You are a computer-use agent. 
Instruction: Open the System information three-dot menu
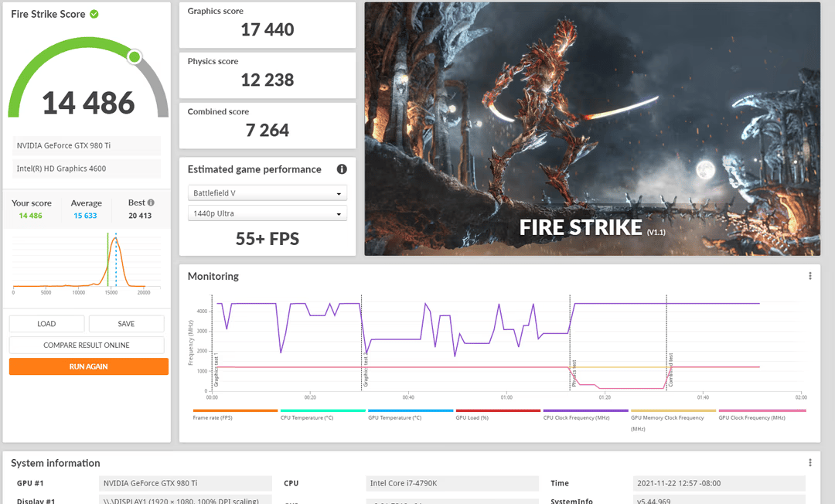point(810,462)
